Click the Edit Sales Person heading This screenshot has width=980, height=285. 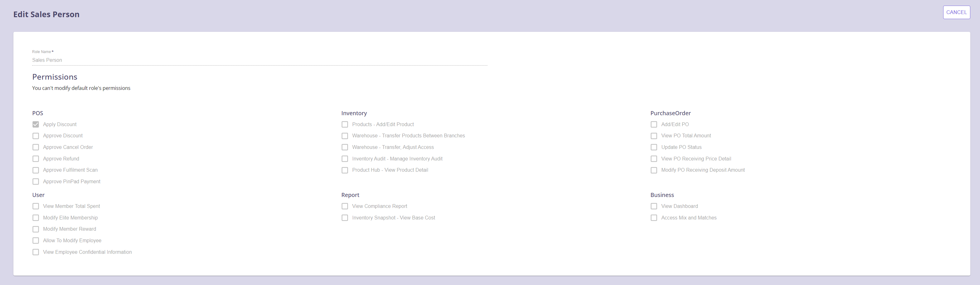[x=46, y=14]
